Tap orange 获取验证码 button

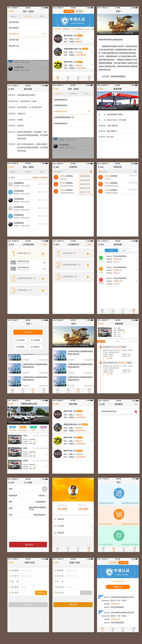(x=41, y=593)
